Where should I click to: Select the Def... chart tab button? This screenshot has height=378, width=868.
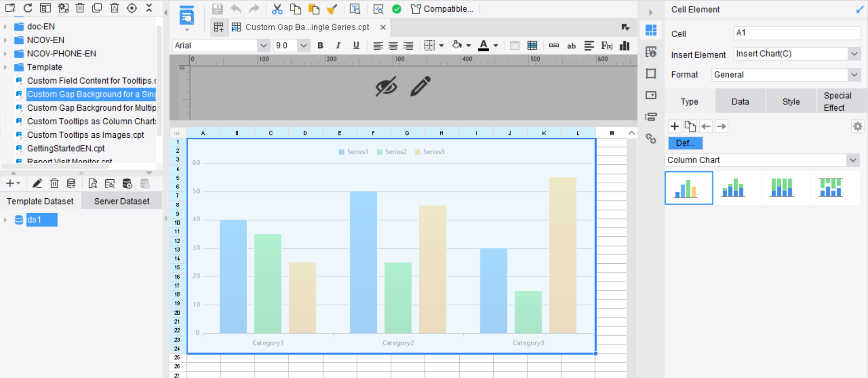click(x=685, y=143)
